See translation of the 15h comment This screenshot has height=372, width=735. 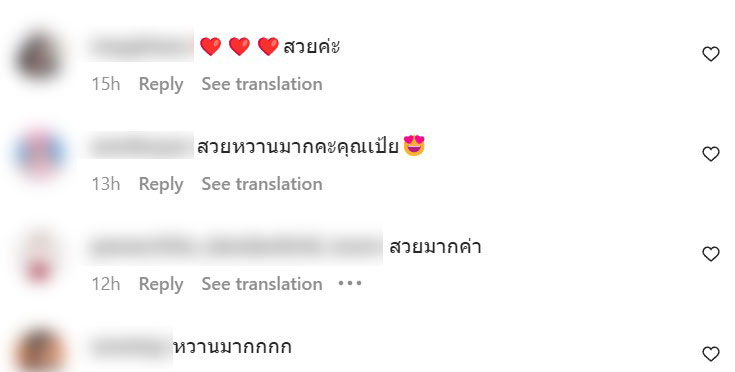tap(262, 84)
